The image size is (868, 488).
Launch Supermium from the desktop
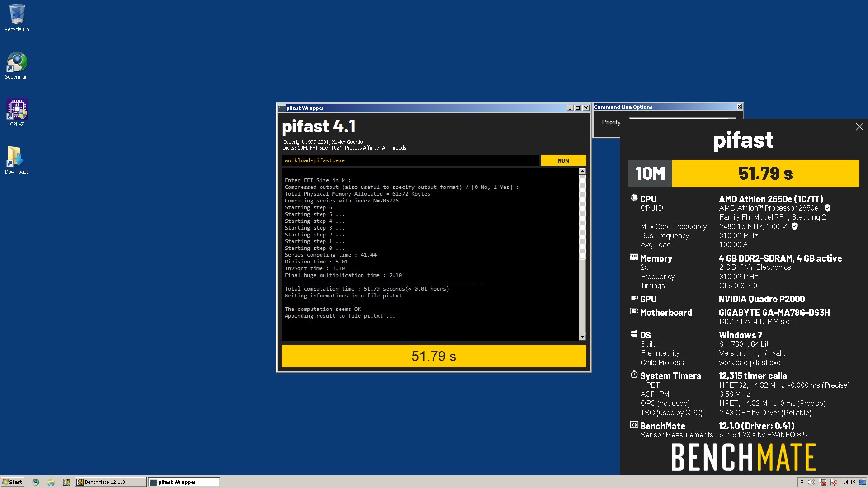coord(17,66)
